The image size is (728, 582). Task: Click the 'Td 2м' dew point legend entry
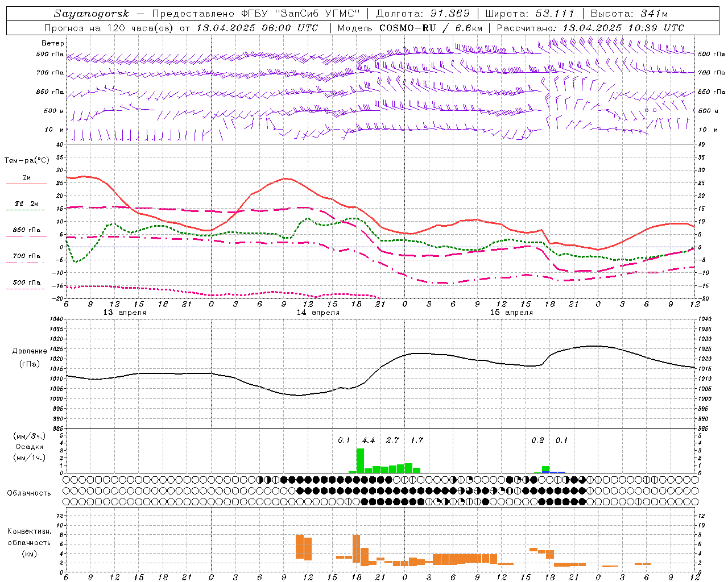26,203
